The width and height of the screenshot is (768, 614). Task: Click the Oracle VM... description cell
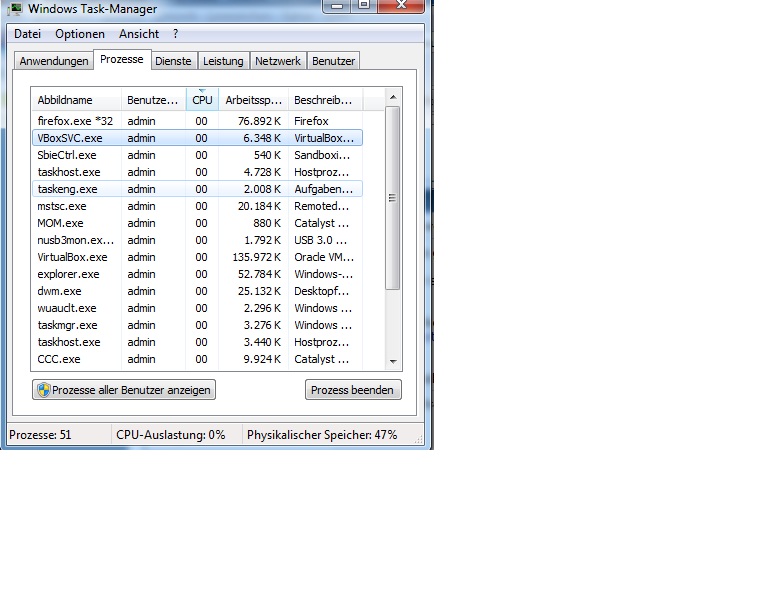(324, 257)
